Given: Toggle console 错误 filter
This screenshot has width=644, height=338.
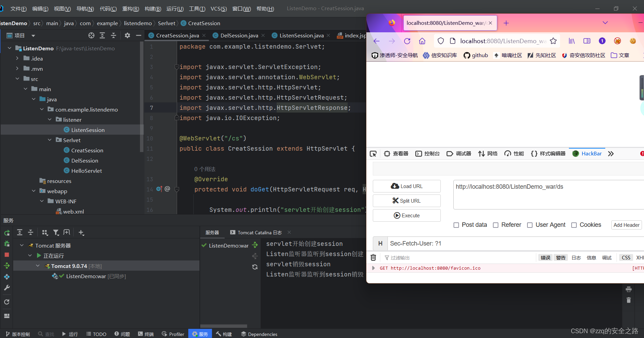Looking at the screenshot, I should 545,258.
